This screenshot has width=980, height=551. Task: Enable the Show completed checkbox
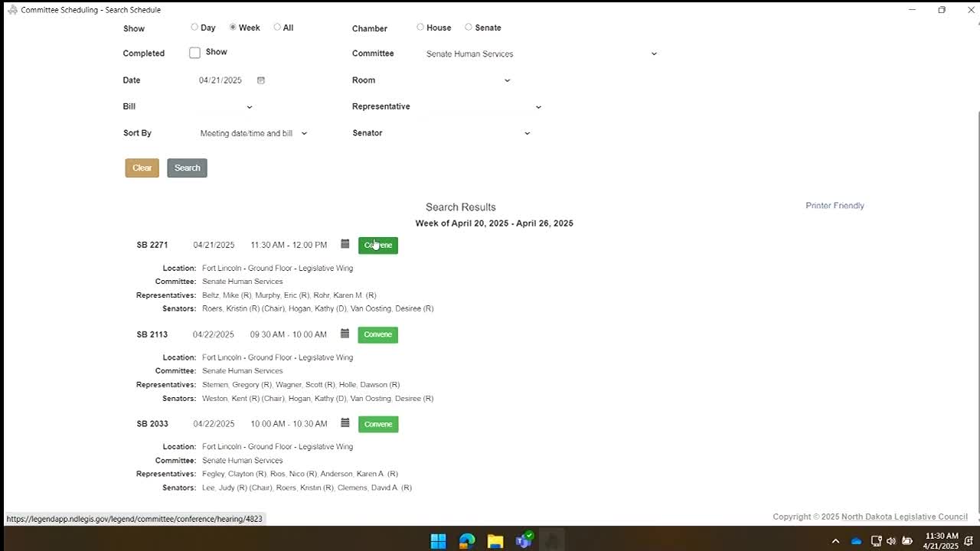pyautogui.click(x=195, y=53)
